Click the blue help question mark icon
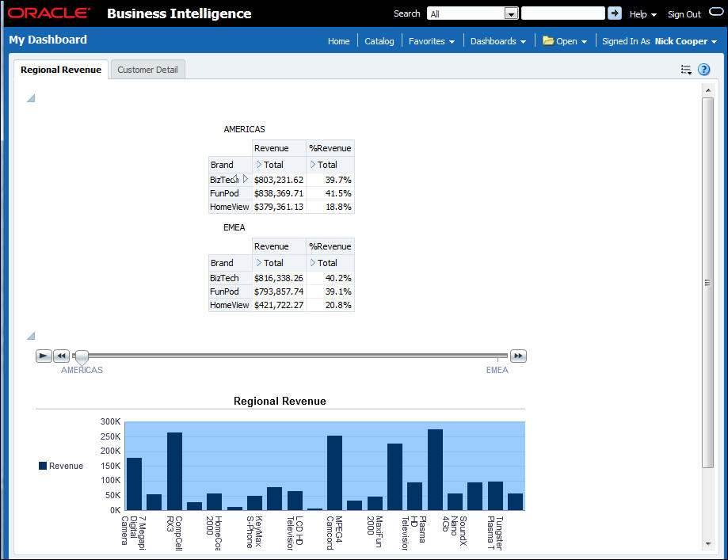Screen dimensions: 728x560 (x=704, y=70)
